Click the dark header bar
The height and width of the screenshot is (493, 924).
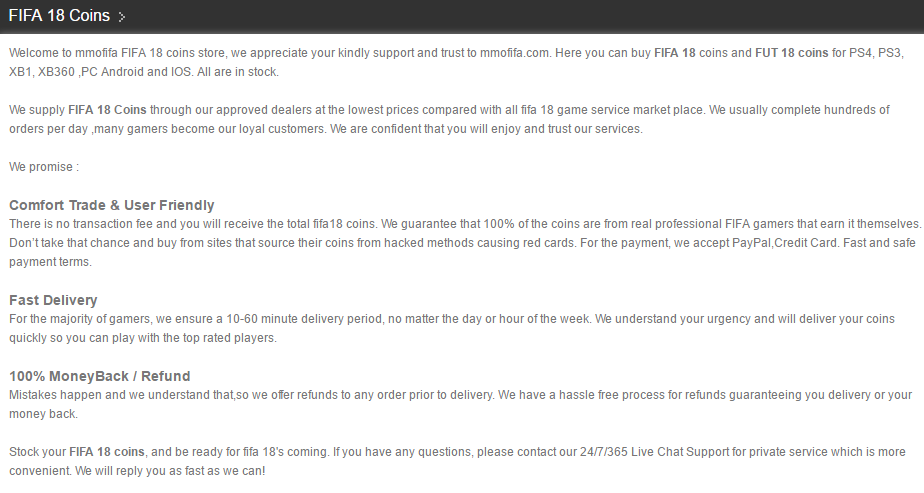pyautogui.click(x=462, y=16)
